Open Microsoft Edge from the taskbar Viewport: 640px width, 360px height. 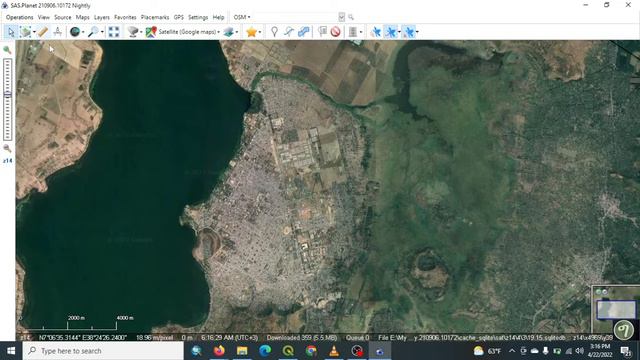[x=265, y=351]
